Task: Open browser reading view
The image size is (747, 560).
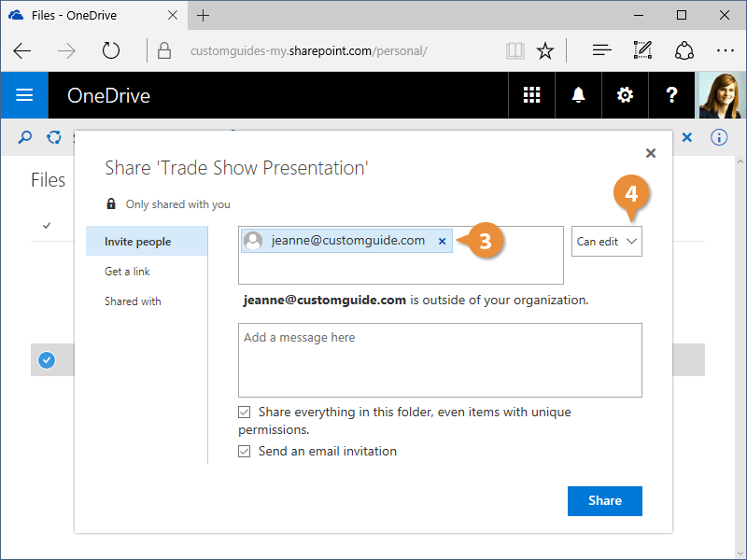Action: [x=515, y=50]
